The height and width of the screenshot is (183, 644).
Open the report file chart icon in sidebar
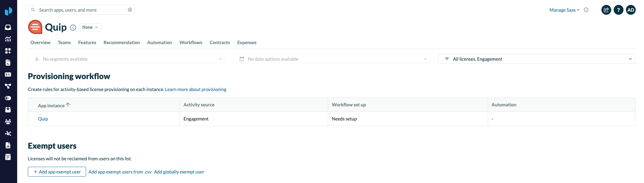(8, 145)
